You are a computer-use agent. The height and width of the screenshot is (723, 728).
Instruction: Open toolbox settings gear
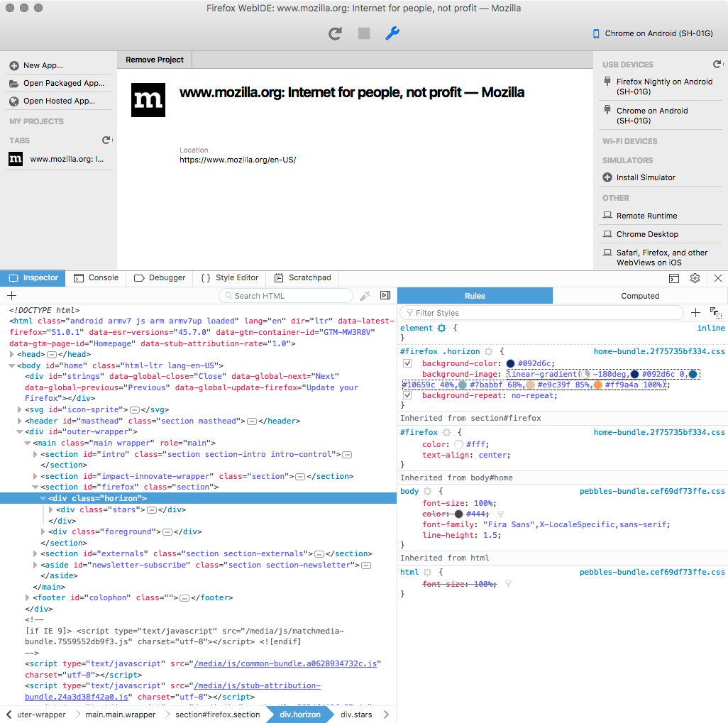(x=695, y=278)
